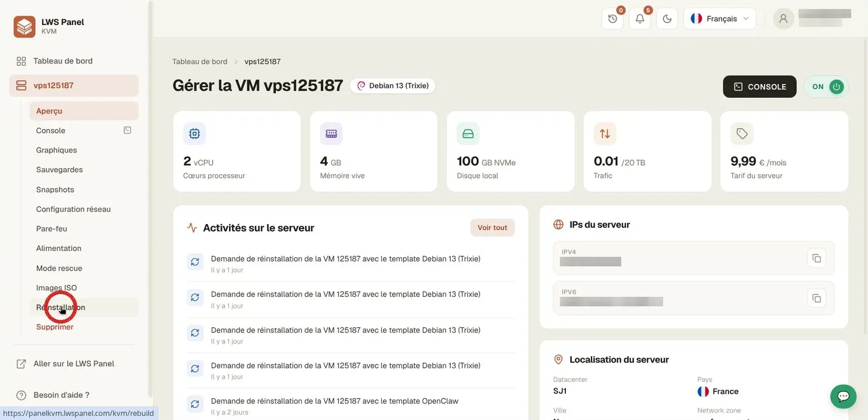Open Besoin d'aide ? help link
Viewport: 868px width, 420px height.
pos(53,395)
